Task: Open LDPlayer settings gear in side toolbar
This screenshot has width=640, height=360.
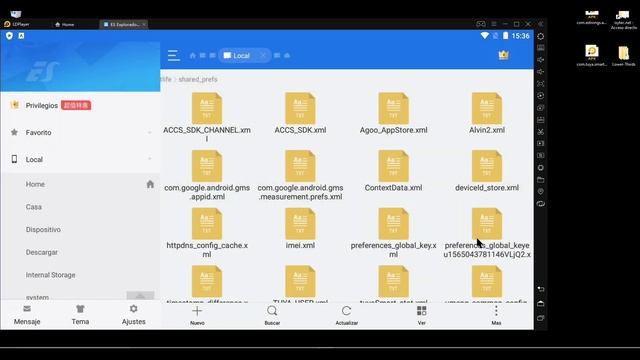Action: tap(541, 36)
